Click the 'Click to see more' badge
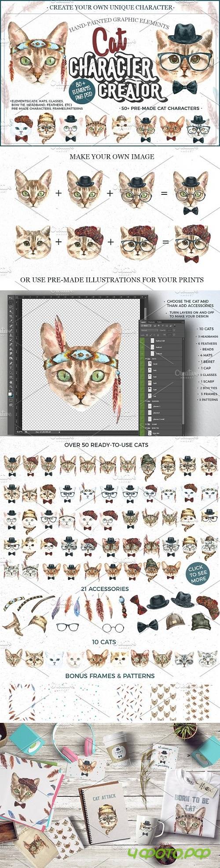This screenshot has width=220, height=868. tap(198, 573)
